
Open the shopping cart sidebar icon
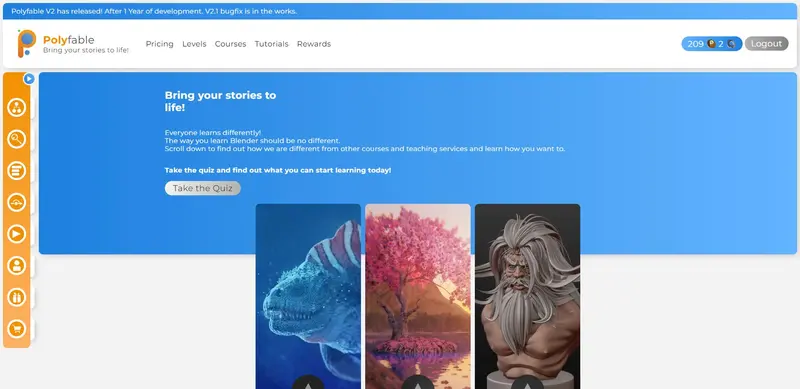coord(17,329)
